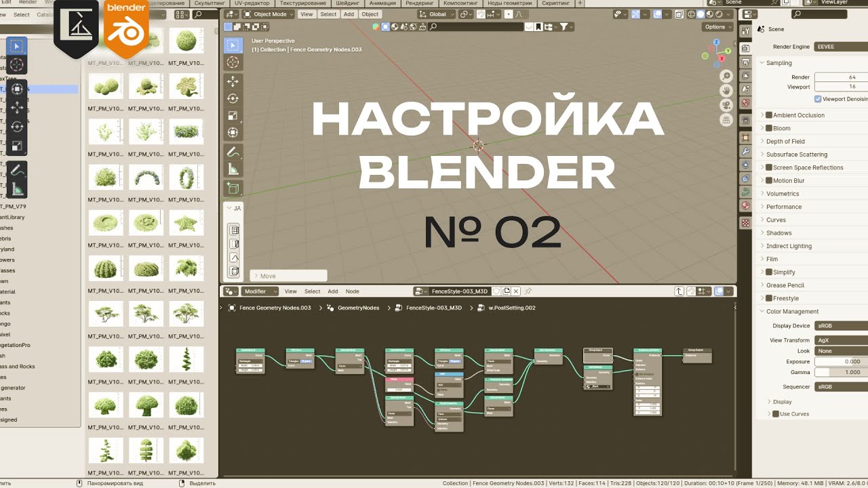
Task: Open the Object properties tab icon
Action: (x=746, y=138)
